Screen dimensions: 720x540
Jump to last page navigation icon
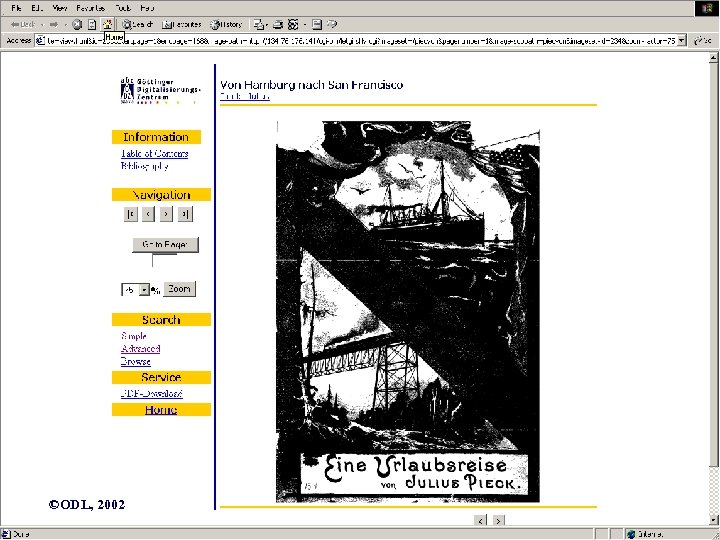pyautogui.click(x=185, y=214)
